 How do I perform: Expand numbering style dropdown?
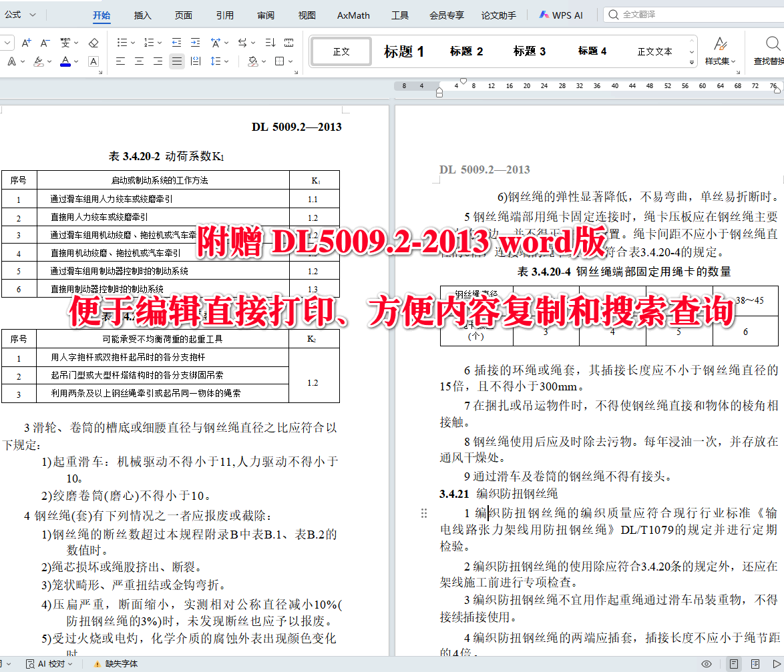click(160, 43)
